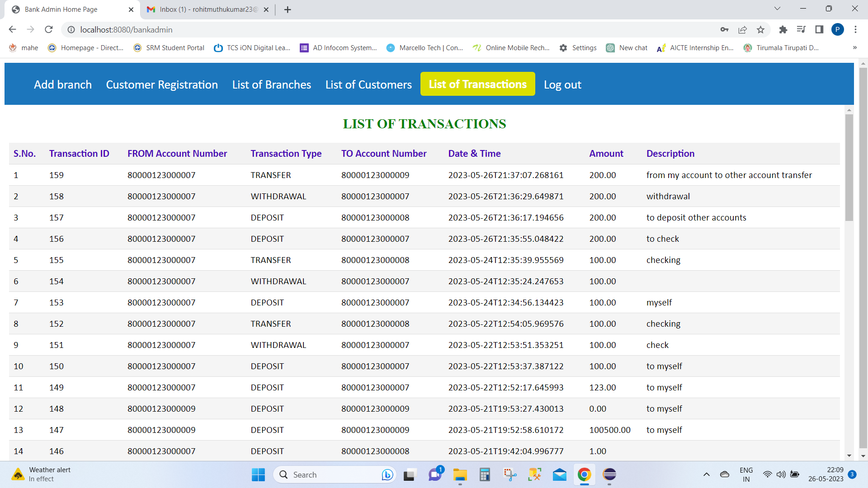This screenshot has height=488, width=868.
Task: Open Eclipse IDE from the taskbar
Action: coord(609,475)
